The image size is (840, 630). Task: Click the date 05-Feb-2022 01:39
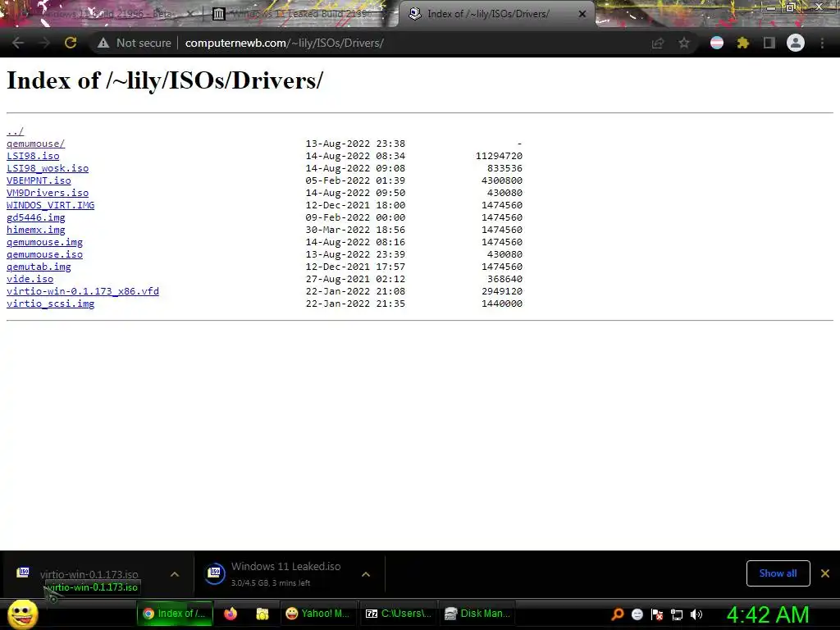(x=355, y=180)
